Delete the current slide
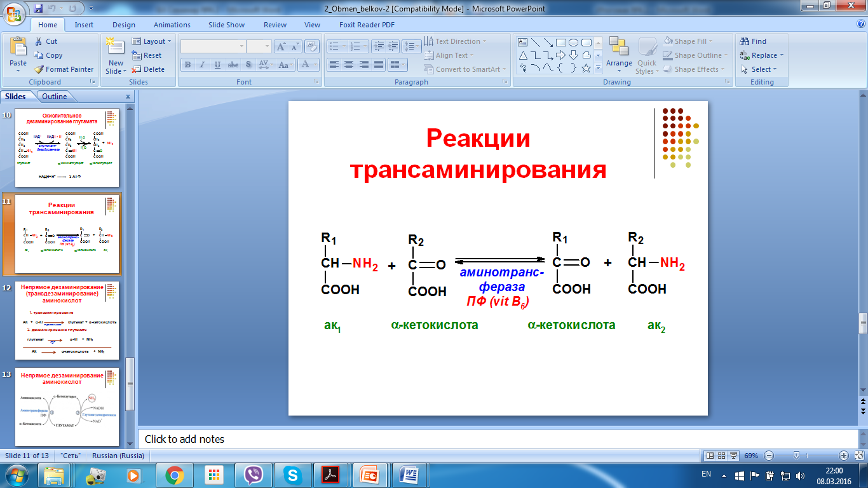The width and height of the screenshot is (868, 488). tap(148, 69)
